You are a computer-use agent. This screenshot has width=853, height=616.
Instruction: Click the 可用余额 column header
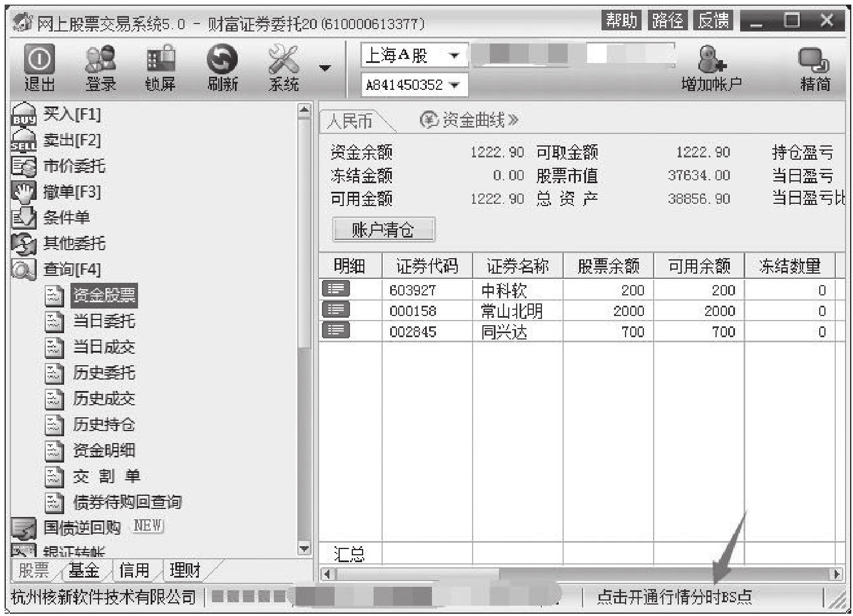pyautogui.click(x=699, y=266)
